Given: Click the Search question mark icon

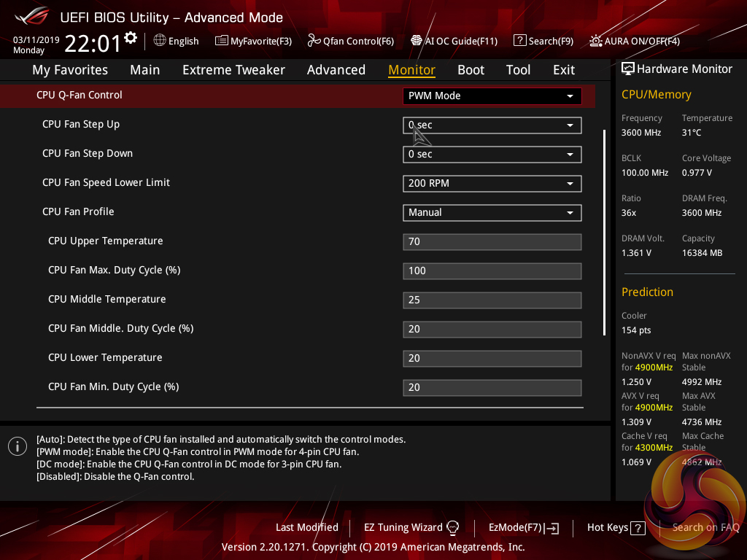Looking at the screenshot, I should tap(519, 41).
